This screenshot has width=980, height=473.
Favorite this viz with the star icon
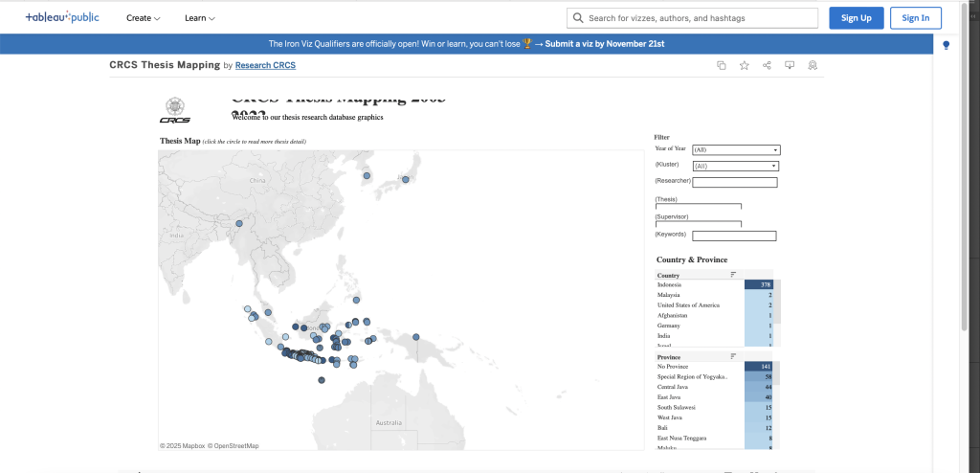[x=744, y=65]
